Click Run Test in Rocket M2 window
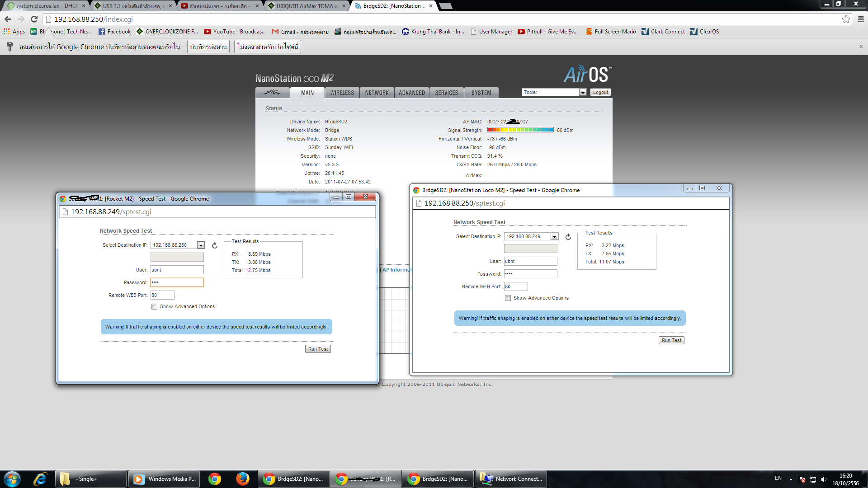The height and width of the screenshot is (488, 868). [x=318, y=349]
